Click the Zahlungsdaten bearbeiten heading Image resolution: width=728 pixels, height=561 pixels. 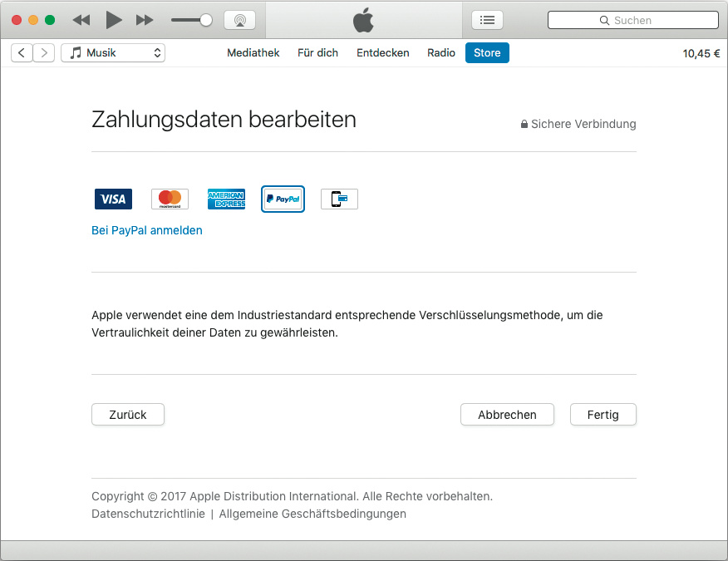224,120
